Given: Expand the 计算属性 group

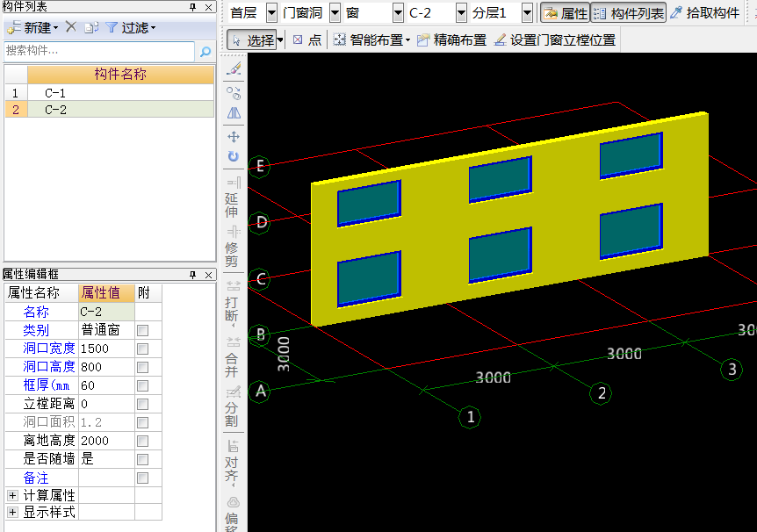Looking at the screenshot, I should 12,496.
